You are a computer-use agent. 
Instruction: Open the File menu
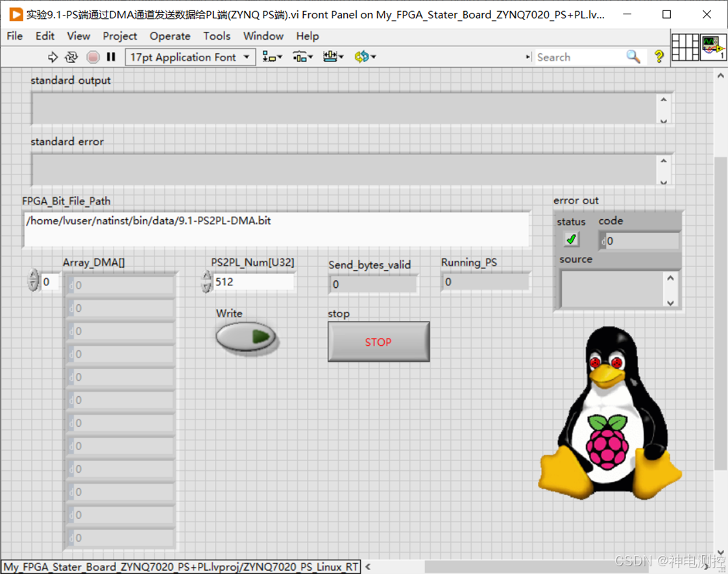tap(14, 36)
